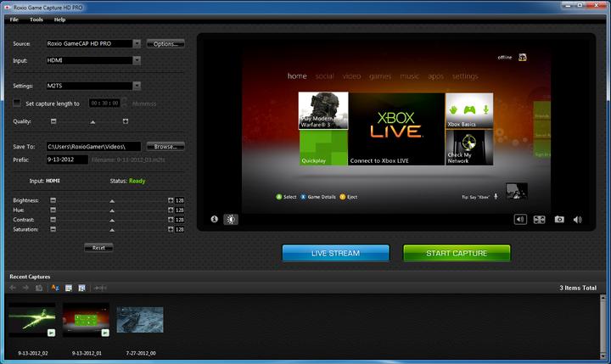Click the disk icon in Recent Captures toolbar
Image resolution: width=611 pixels, height=364 pixels.
click(39, 288)
